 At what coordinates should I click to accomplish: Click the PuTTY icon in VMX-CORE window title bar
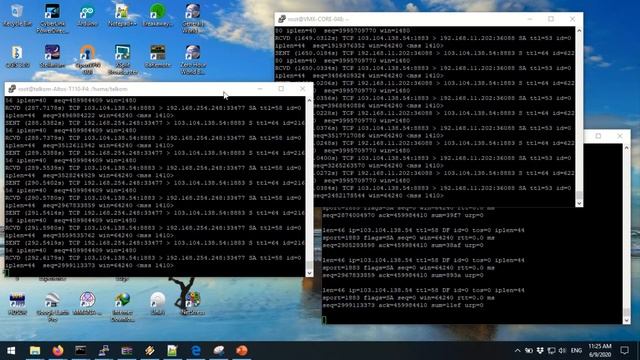point(282,19)
